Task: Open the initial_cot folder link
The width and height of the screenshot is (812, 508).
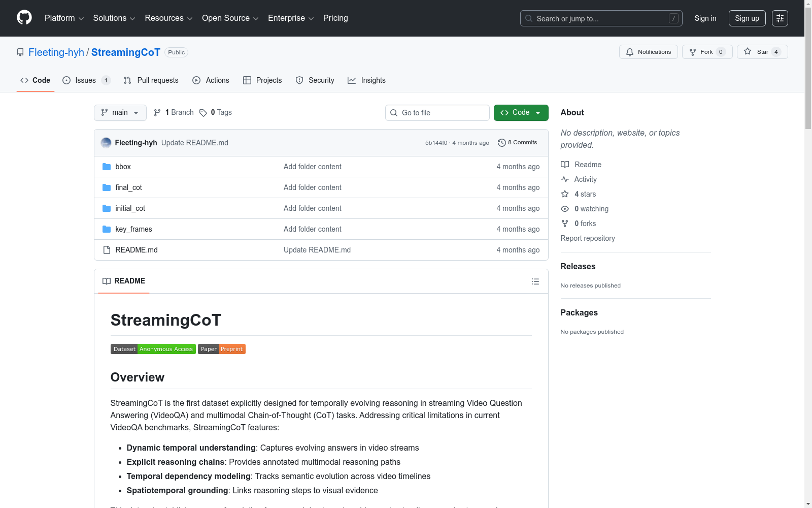Action: click(130, 208)
